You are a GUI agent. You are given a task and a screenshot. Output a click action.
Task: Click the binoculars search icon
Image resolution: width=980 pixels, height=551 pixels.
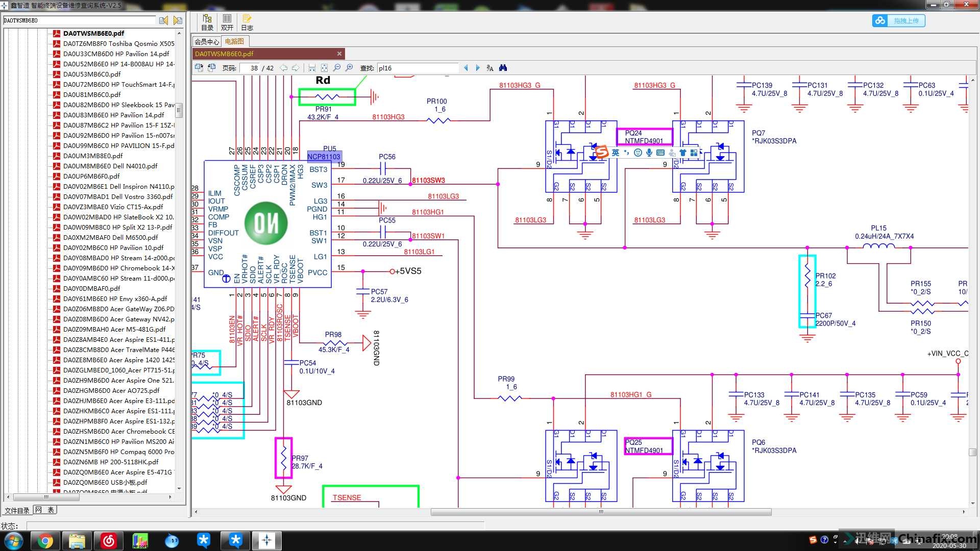pos(503,68)
